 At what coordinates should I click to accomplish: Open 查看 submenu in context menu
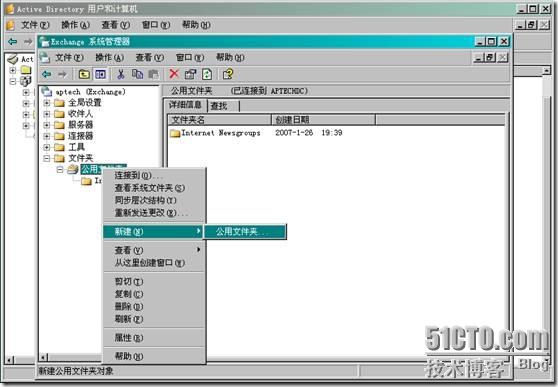coord(154,250)
